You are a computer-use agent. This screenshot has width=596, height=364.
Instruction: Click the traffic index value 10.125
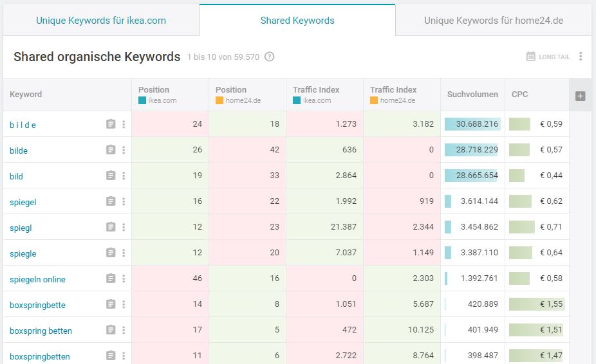pyautogui.click(x=421, y=330)
